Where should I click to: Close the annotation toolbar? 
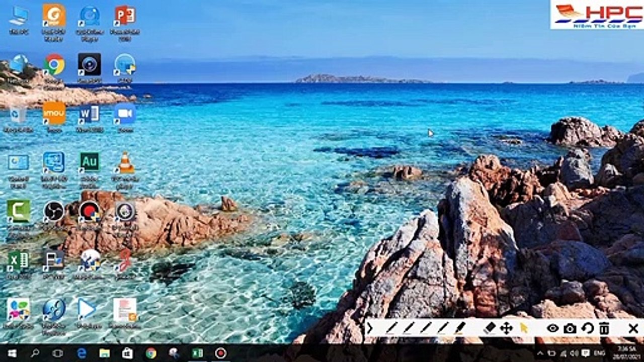(x=633, y=328)
